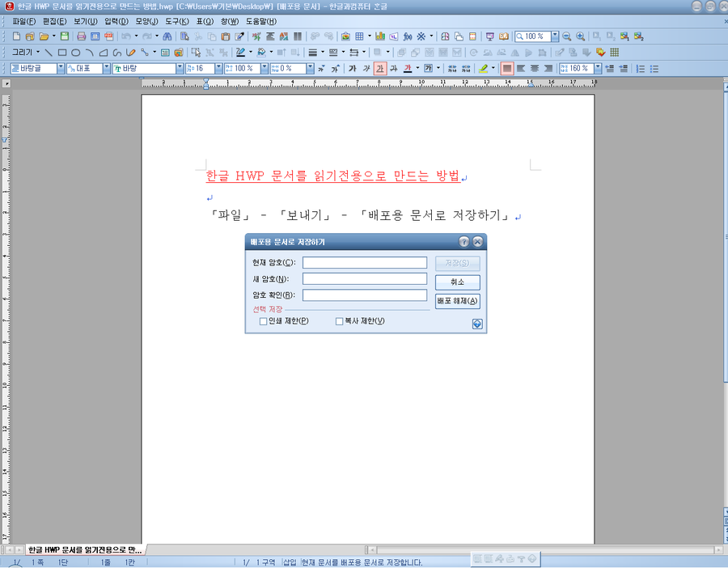728x568 pixels.
Task: Open the 보기(U) menu
Action: [86, 21]
